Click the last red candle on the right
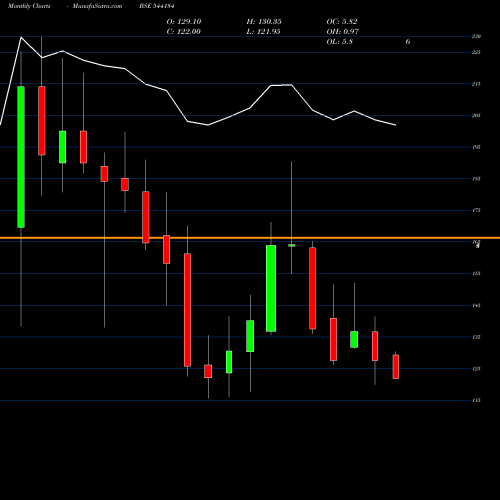This screenshot has width=500, height=500. [396, 367]
